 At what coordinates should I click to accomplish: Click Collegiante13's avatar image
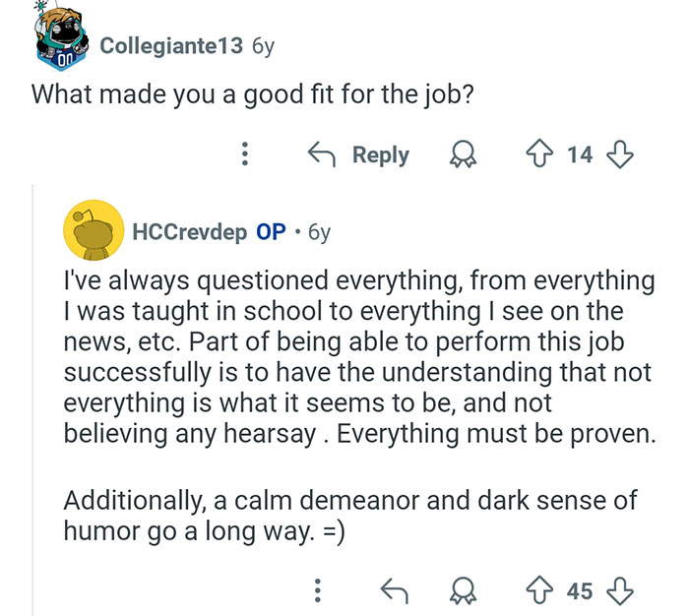[x=60, y=38]
